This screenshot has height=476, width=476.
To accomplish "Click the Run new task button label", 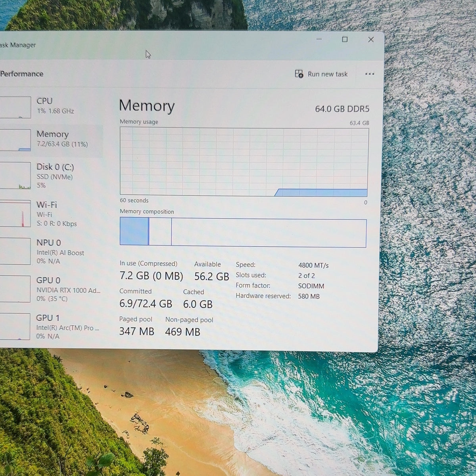I will coord(328,74).
